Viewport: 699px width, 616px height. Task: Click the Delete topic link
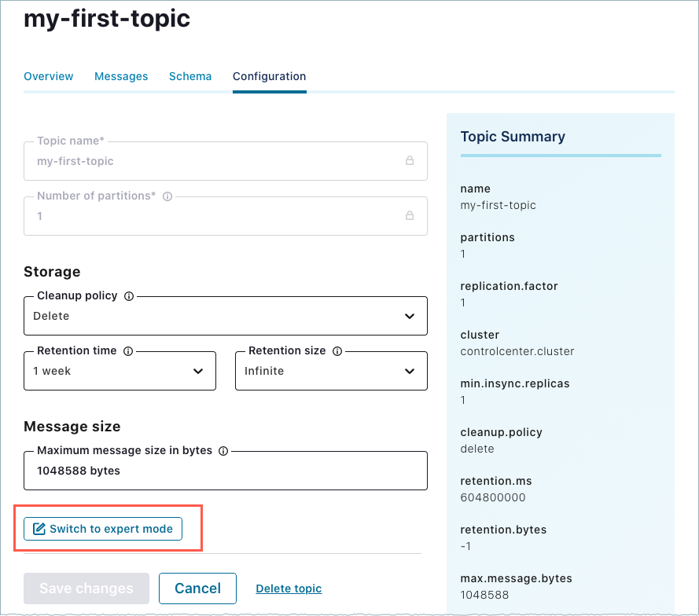tap(289, 588)
